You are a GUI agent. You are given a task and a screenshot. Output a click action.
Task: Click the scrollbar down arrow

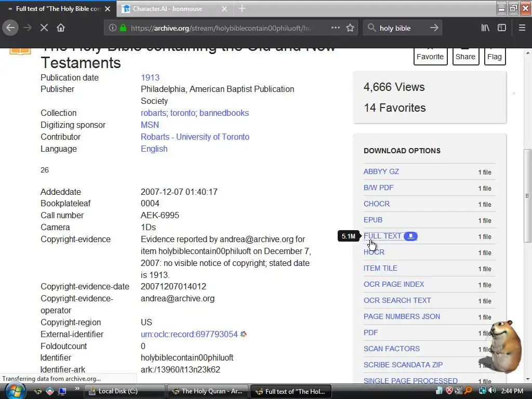pos(527,379)
